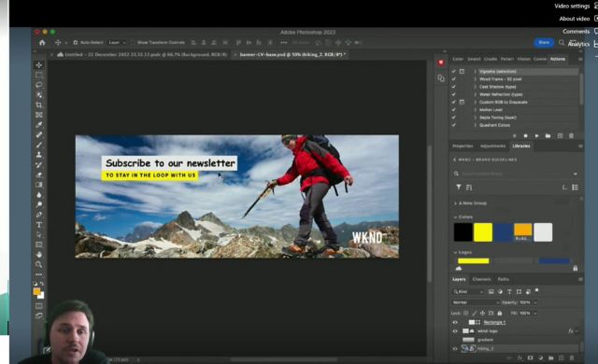598x364 pixels.
Task: Select the Crop tool
Action: coord(39,105)
